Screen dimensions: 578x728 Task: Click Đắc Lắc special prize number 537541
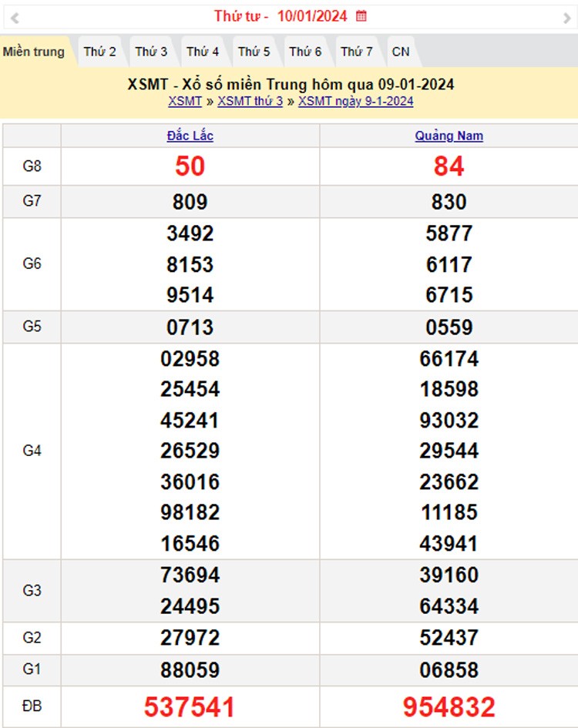click(190, 706)
